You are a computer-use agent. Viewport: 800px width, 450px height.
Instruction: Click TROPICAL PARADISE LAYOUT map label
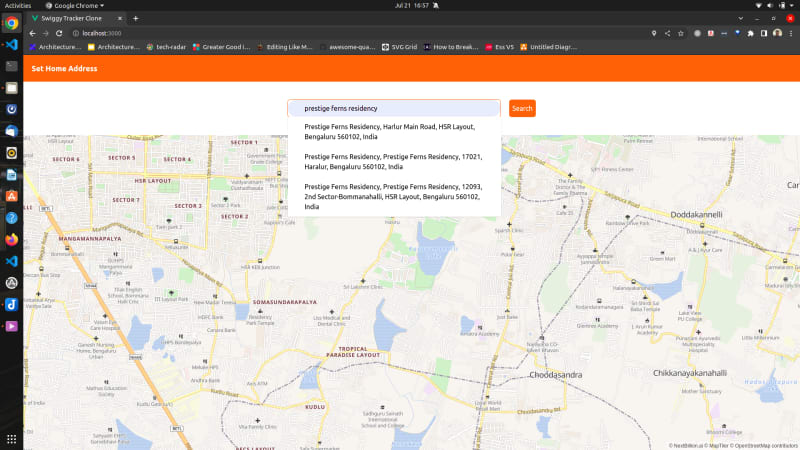pyautogui.click(x=353, y=352)
